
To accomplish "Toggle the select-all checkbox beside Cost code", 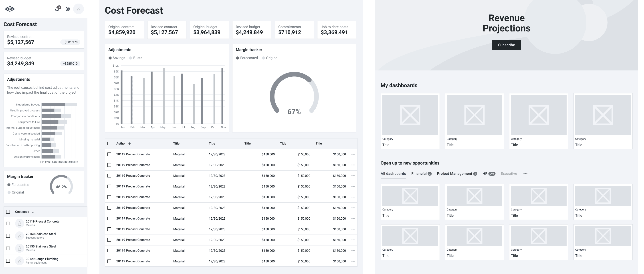I will [x=8, y=212].
